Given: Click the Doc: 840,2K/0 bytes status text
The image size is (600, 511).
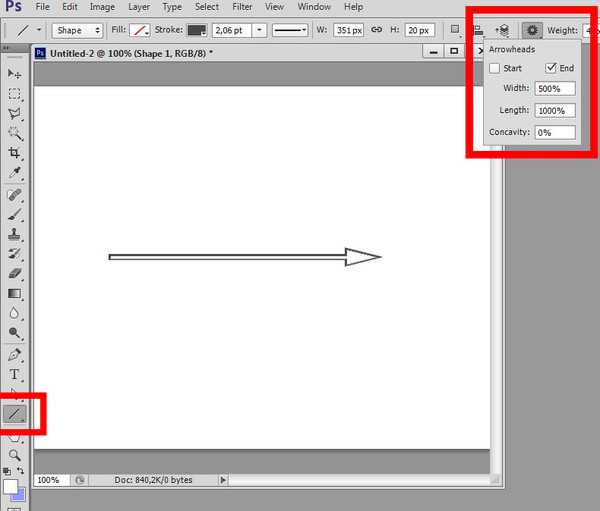Looking at the screenshot, I should (153, 480).
